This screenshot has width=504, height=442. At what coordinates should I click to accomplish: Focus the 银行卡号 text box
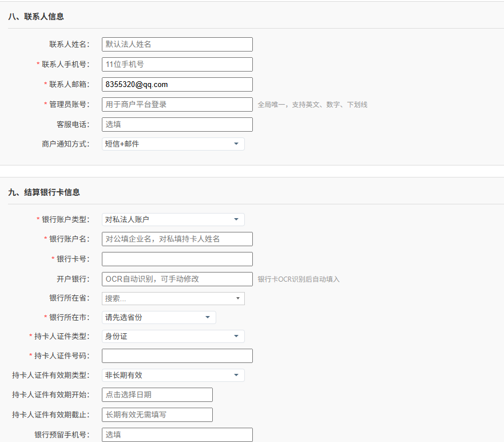(x=177, y=259)
